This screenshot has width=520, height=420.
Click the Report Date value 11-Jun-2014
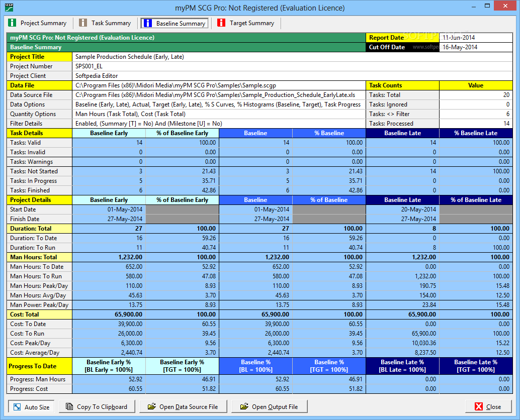coord(476,38)
